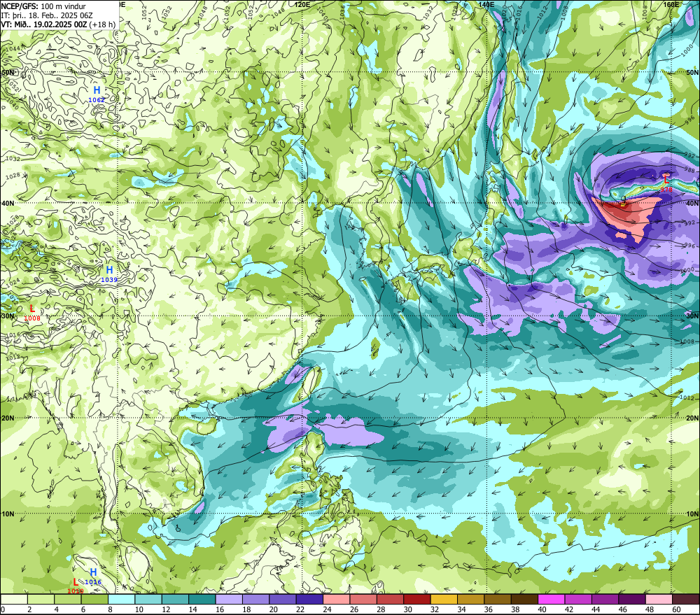Select the 28–30 red legend swatch
Viewport: 700px width, 615px height.
click(x=390, y=599)
